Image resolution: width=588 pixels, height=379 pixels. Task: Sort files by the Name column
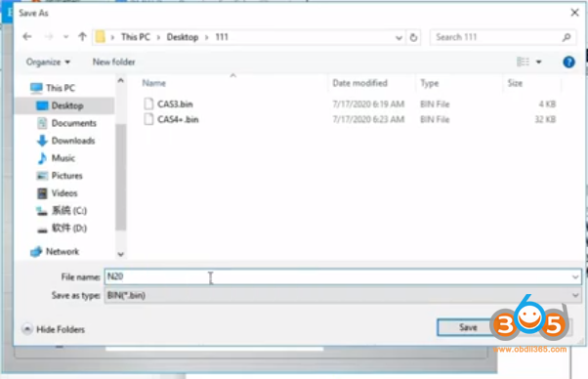pyautogui.click(x=153, y=83)
